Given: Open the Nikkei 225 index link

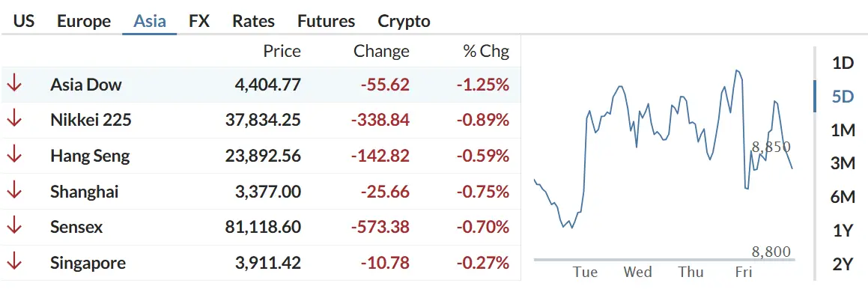Looking at the screenshot, I should point(91,120).
